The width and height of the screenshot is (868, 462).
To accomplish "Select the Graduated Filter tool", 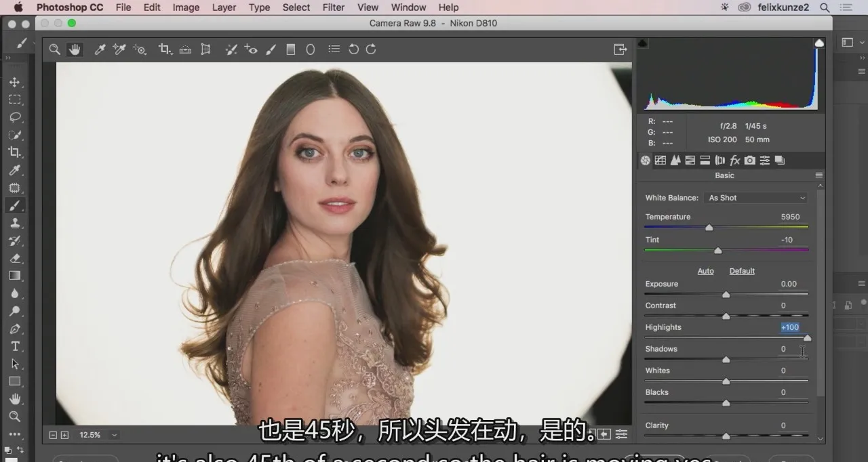I will tap(291, 49).
